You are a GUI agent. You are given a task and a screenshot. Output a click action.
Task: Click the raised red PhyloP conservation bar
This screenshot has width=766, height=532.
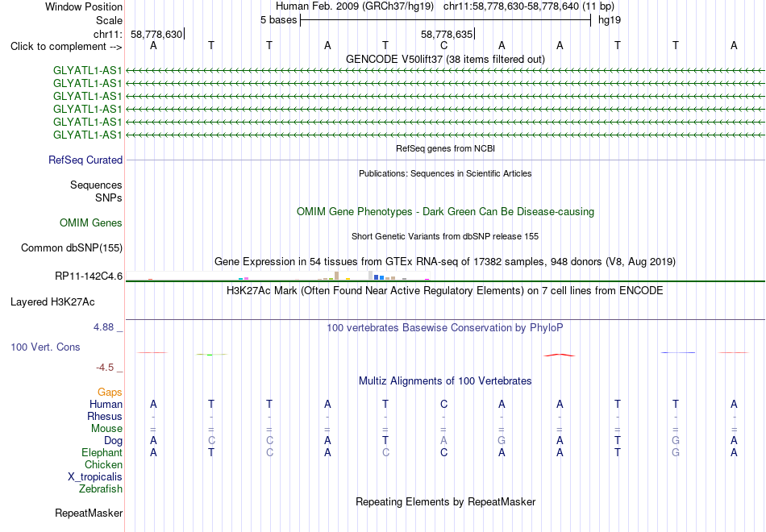click(x=560, y=355)
